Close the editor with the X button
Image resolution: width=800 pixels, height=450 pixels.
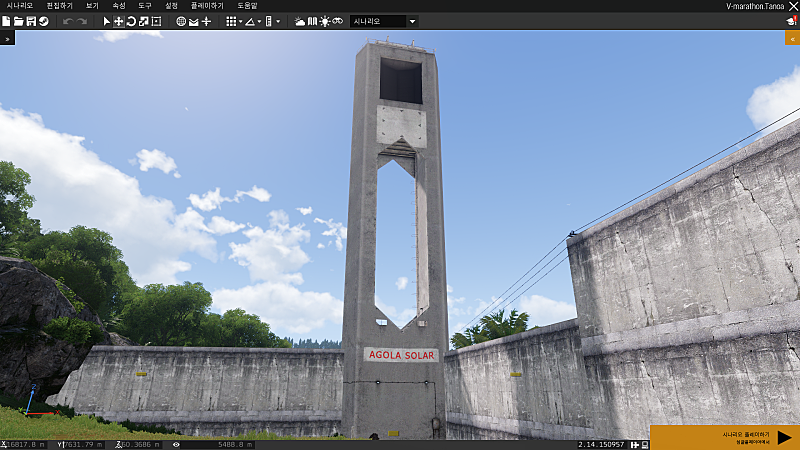pyautogui.click(x=793, y=6)
